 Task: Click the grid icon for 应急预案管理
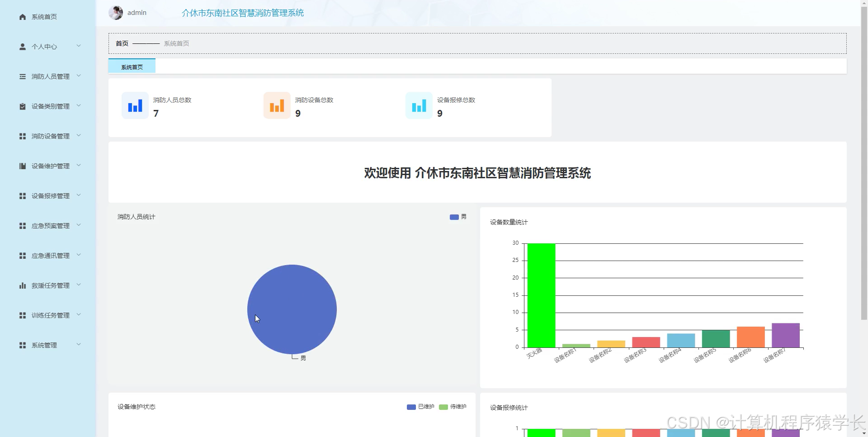point(23,226)
